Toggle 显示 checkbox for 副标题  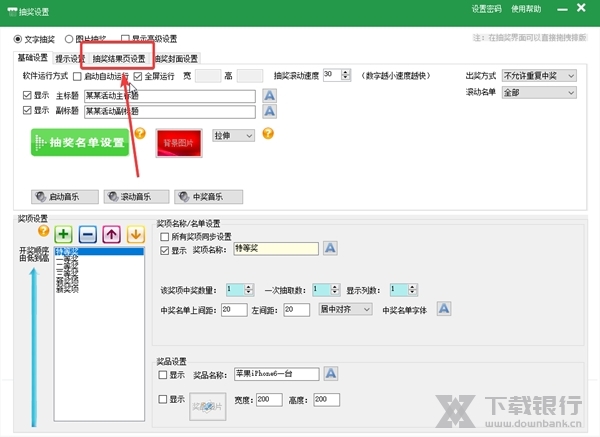pyautogui.click(x=27, y=111)
